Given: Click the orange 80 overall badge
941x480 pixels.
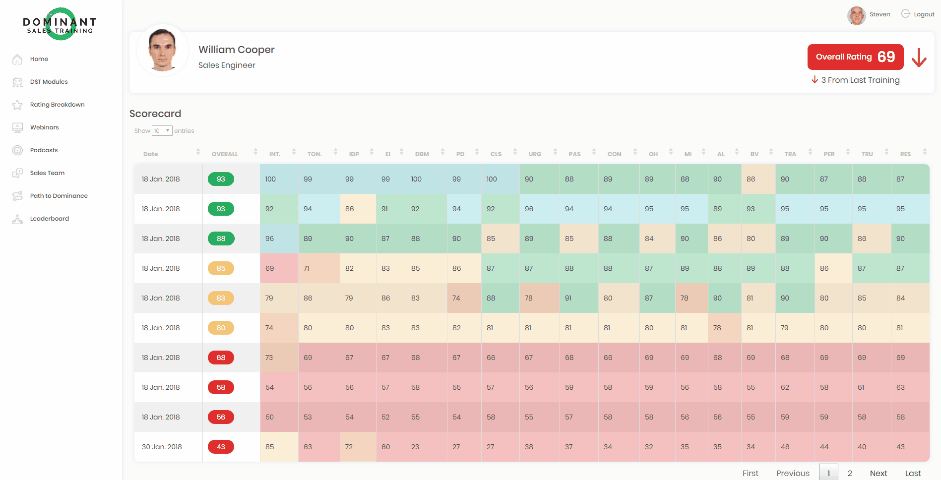Looking at the screenshot, I should click(221, 328).
